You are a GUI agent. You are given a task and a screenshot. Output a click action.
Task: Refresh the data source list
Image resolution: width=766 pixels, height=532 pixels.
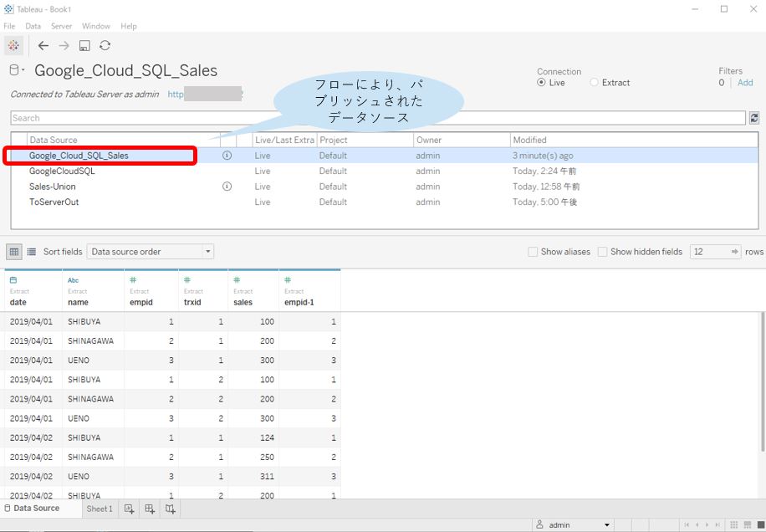point(754,118)
